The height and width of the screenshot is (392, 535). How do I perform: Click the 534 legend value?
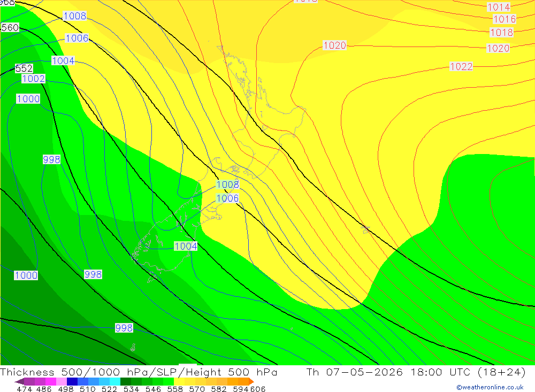pyautogui.click(x=132, y=389)
